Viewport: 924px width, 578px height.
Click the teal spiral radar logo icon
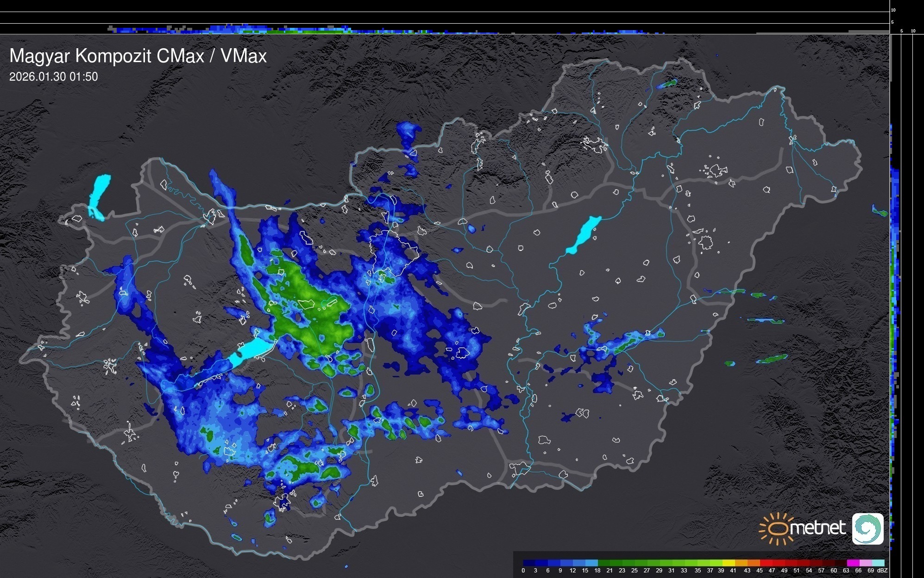pyautogui.click(x=867, y=528)
